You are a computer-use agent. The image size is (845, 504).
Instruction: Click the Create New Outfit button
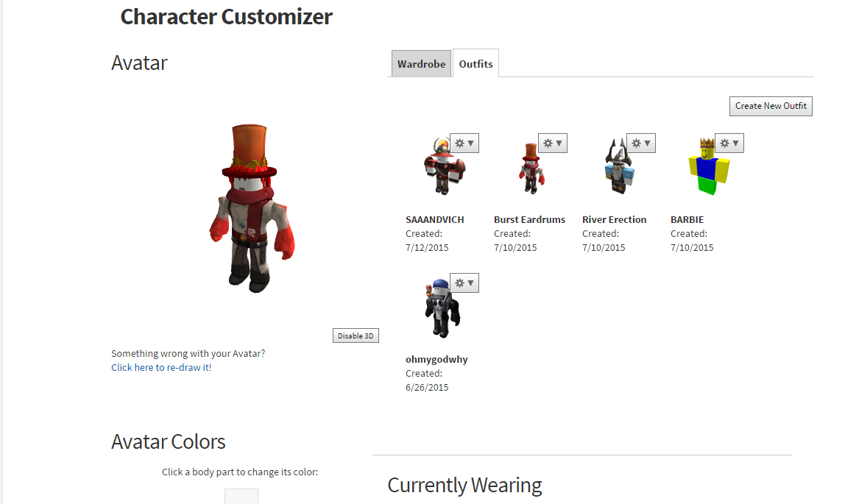[x=771, y=106]
